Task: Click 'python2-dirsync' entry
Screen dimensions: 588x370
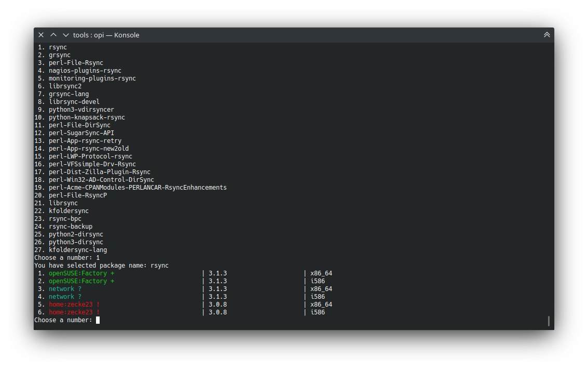Action: click(76, 234)
